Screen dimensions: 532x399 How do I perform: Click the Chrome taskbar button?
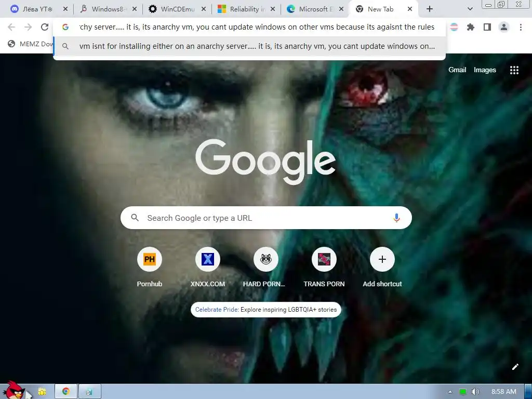coord(66,392)
